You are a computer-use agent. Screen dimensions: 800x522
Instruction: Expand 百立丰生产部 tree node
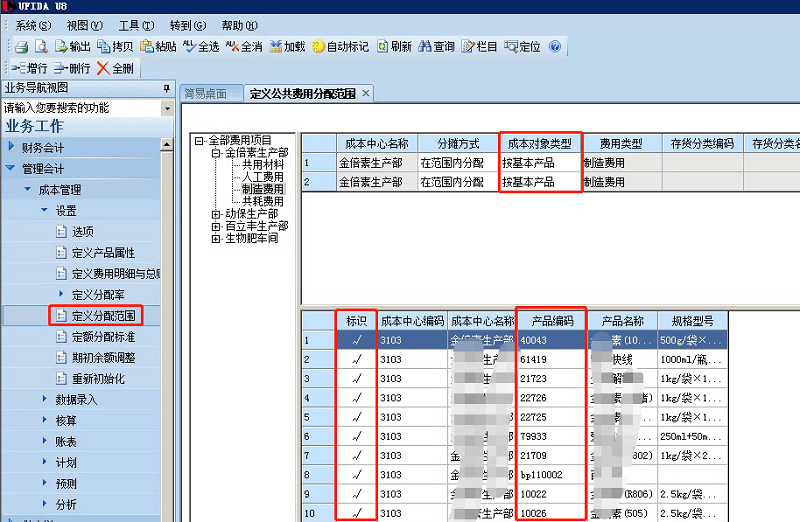(x=216, y=227)
